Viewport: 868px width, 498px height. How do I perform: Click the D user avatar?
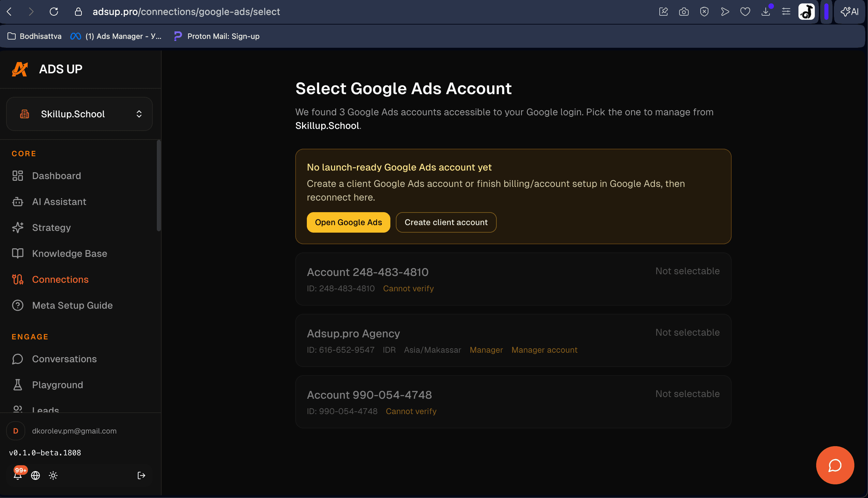point(16,431)
